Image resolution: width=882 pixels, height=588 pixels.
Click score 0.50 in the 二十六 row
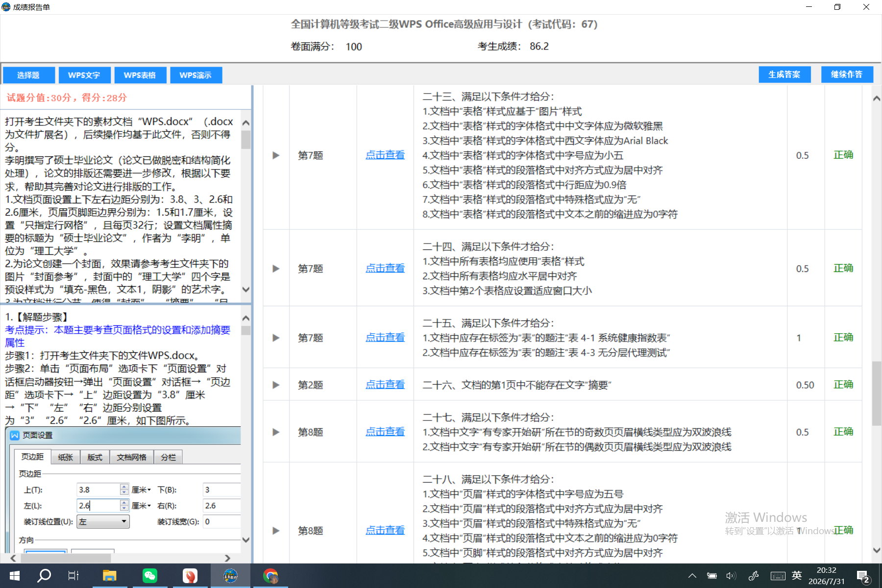coord(805,385)
